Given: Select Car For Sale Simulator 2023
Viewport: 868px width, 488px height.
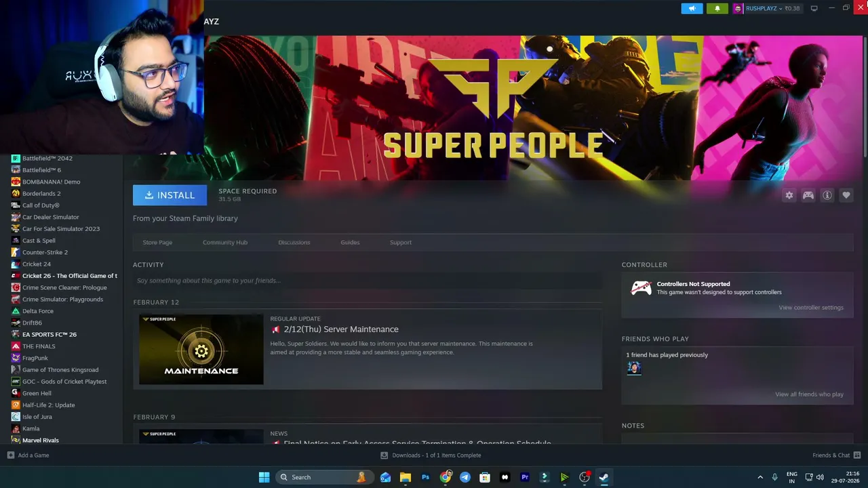Looking at the screenshot, I should [x=61, y=229].
